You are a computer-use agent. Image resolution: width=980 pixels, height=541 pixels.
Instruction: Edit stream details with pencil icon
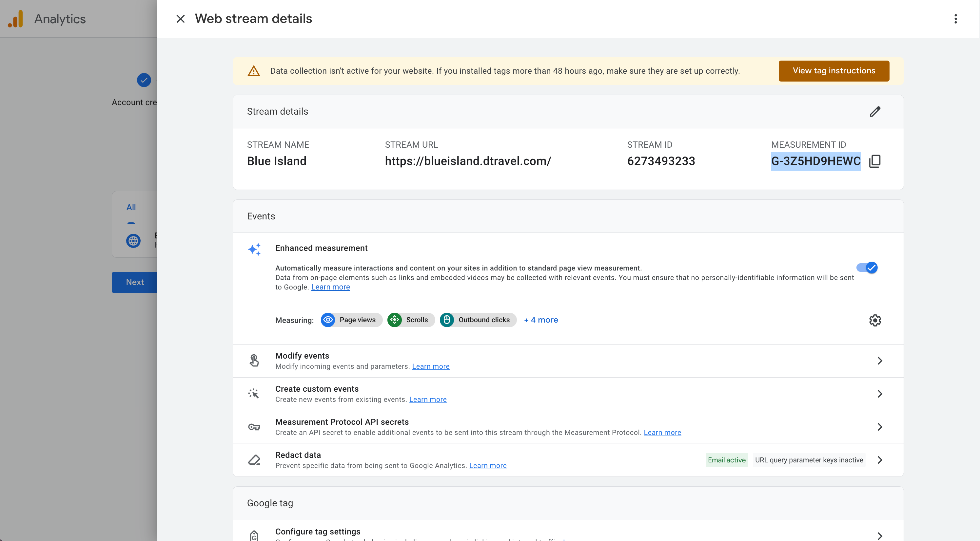pyautogui.click(x=874, y=111)
